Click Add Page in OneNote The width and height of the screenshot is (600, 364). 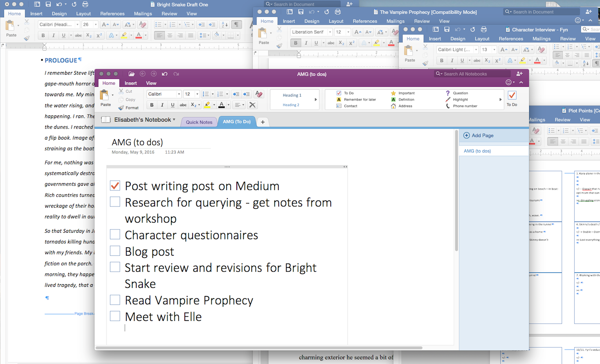click(x=479, y=135)
